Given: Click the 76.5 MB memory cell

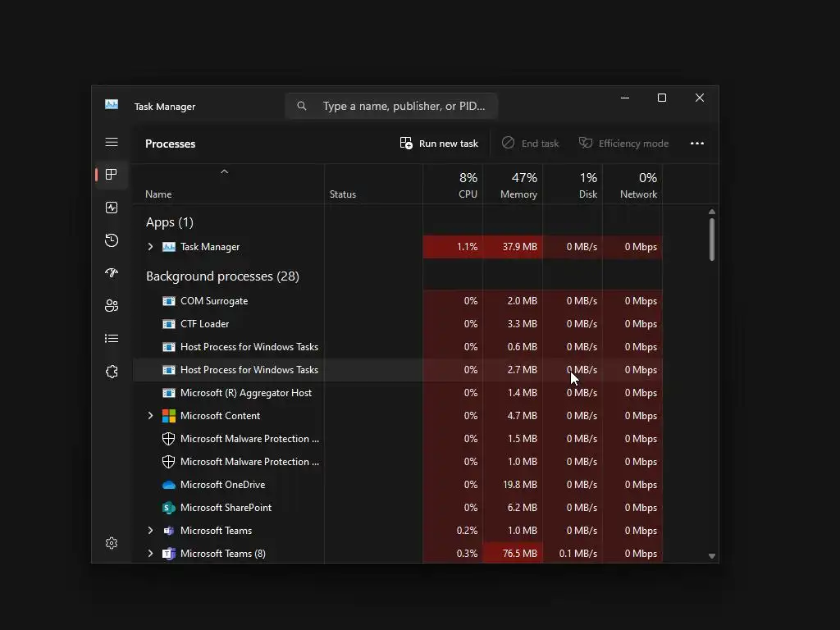Looking at the screenshot, I should click(513, 554).
